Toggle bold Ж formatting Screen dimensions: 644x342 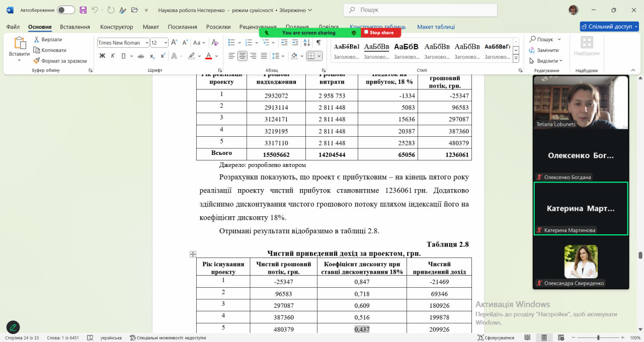(102, 56)
